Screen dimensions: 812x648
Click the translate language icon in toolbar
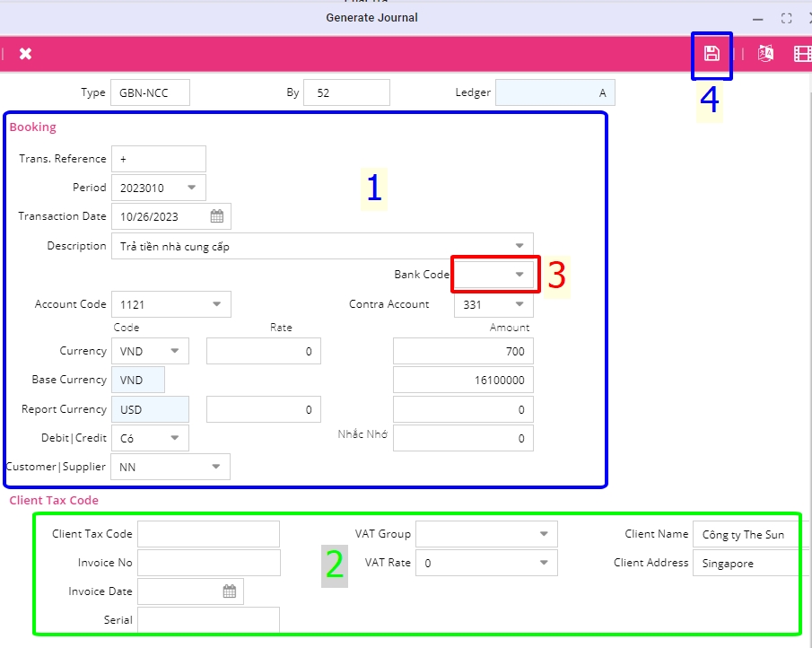pos(765,54)
